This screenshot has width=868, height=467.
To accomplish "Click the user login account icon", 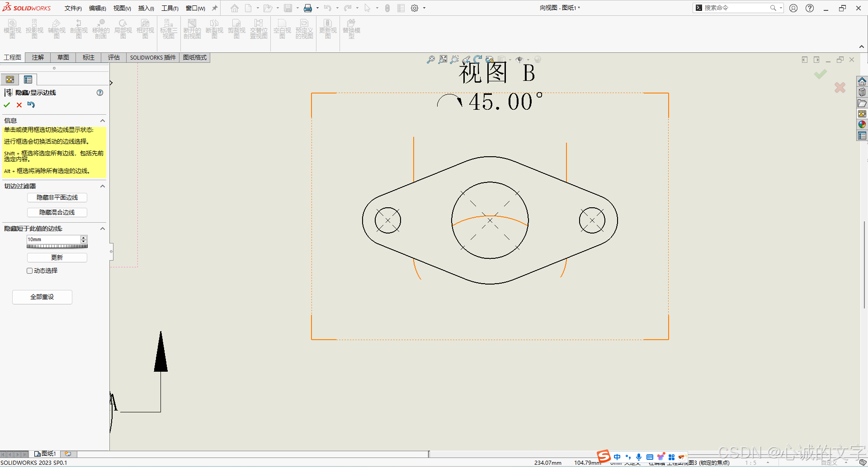I will [793, 8].
